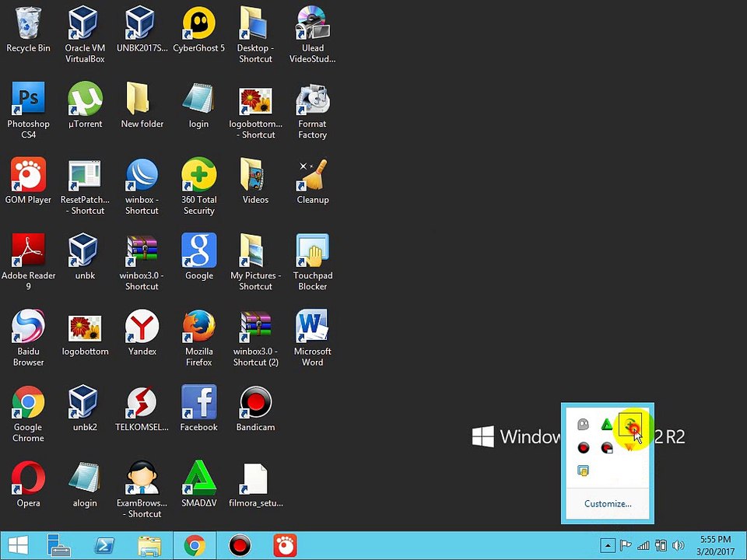Image resolution: width=747 pixels, height=560 pixels.
Task: Open Bandicam from the taskbar
Action: [240, 546]
